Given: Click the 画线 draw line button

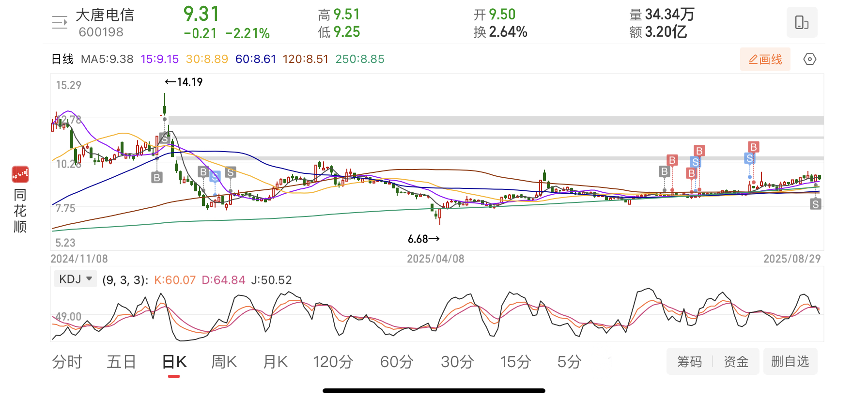Looking at the screenshot, I should coord(765,59).
